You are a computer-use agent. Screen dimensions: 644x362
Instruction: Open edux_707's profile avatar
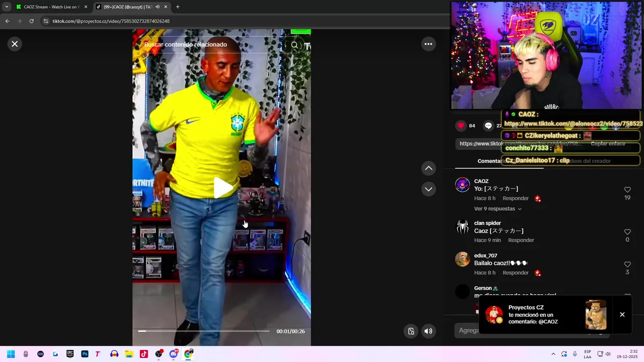point(462,259)
